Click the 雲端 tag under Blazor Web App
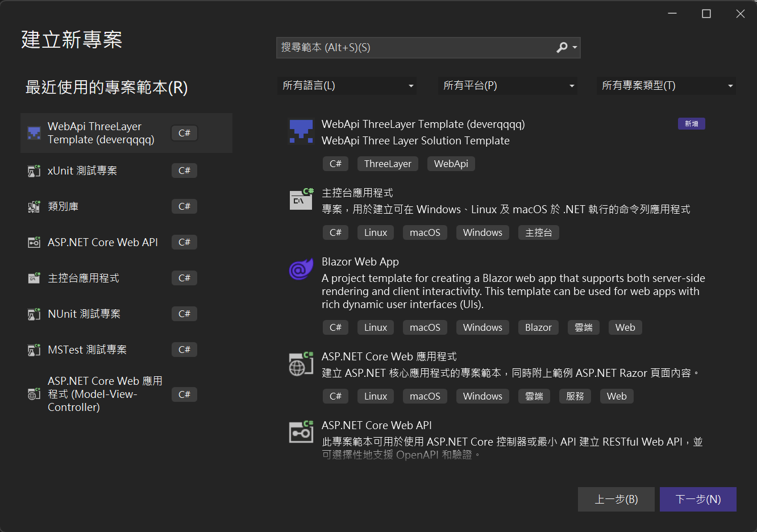The height and width of the screenshot is (532, 757). coord(584,327)
